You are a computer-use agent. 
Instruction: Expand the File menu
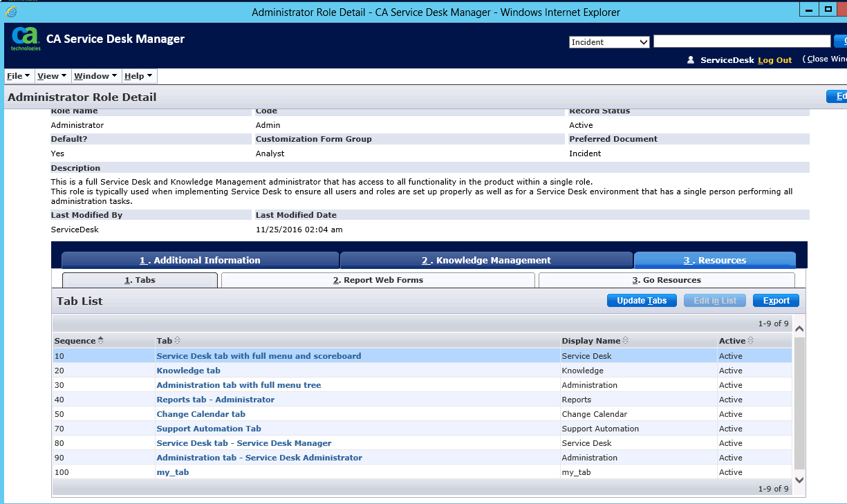coord(18,76)
